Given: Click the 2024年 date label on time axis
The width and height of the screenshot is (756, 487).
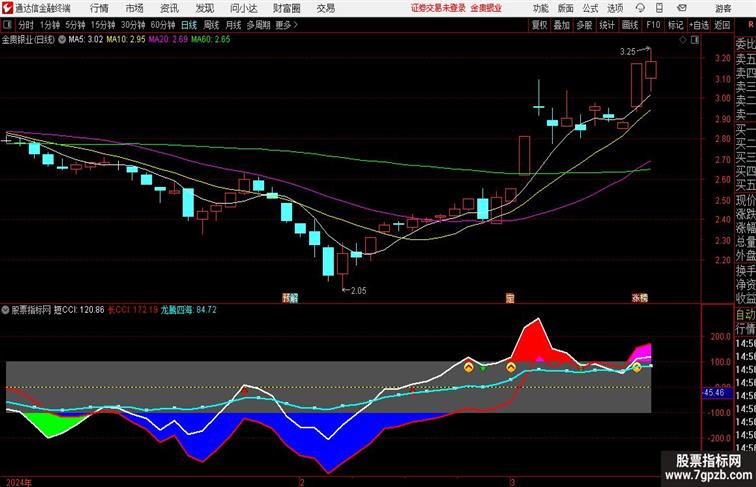Looking at the screenshot, I should [19, 482].
